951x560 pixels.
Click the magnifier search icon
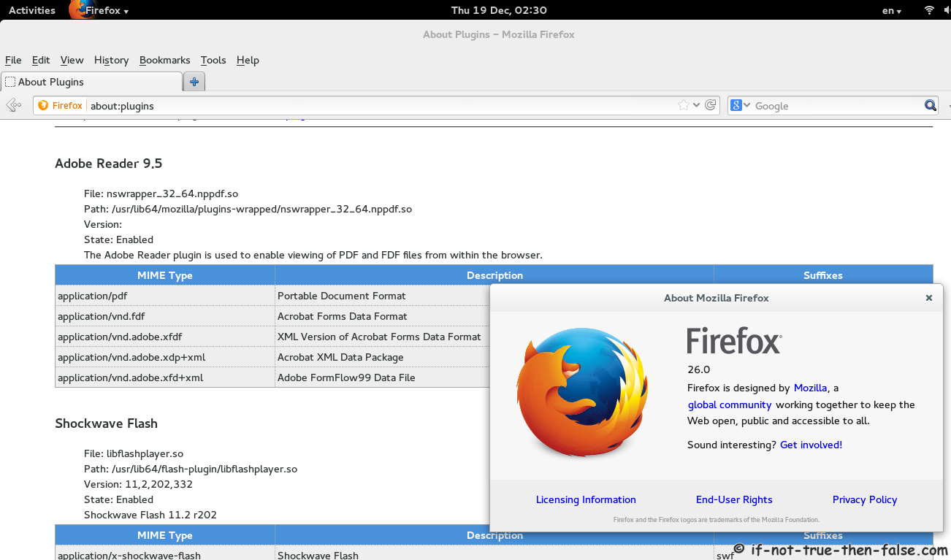930,105
